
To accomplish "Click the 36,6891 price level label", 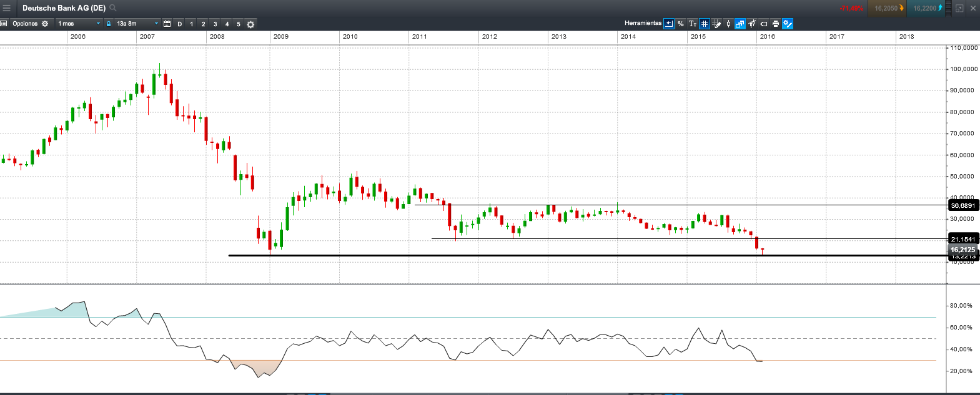I will click(963, 205).
